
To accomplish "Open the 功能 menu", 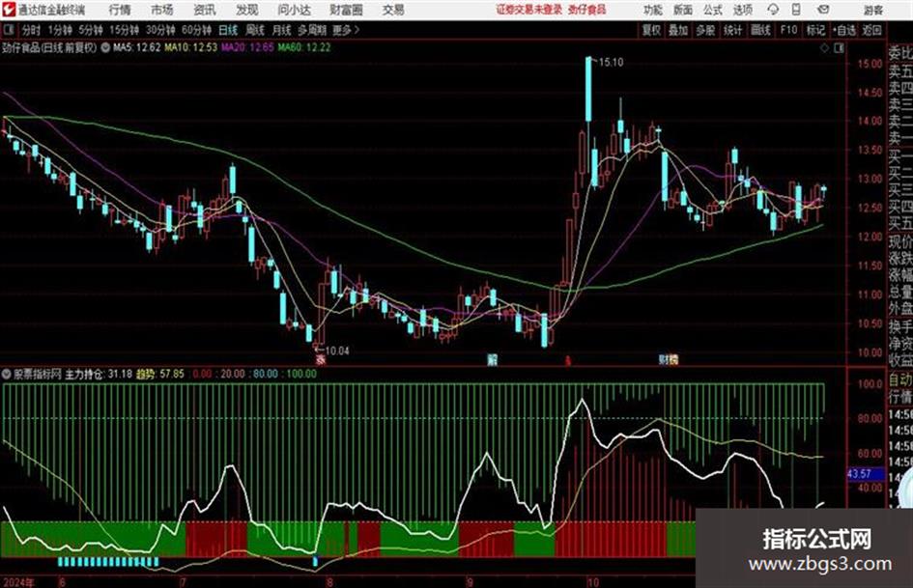I will coord(653,10).
